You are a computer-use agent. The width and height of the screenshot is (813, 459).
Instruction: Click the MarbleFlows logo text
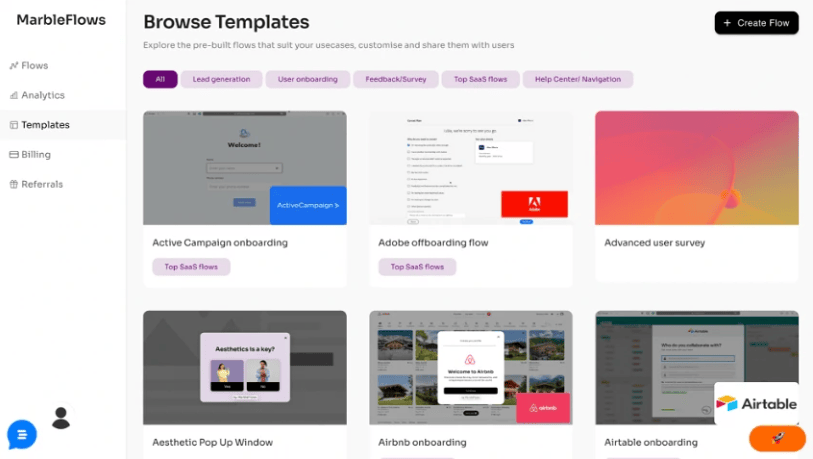coord(61,20)
